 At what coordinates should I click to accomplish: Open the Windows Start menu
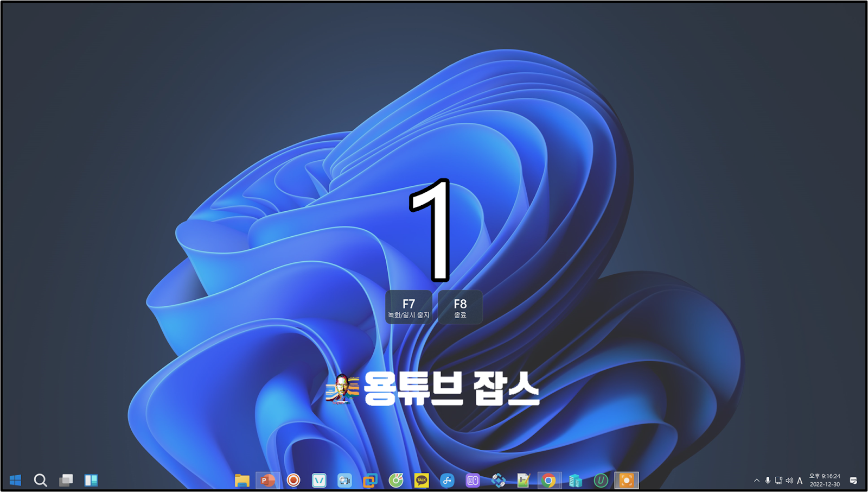coord(15,480)
